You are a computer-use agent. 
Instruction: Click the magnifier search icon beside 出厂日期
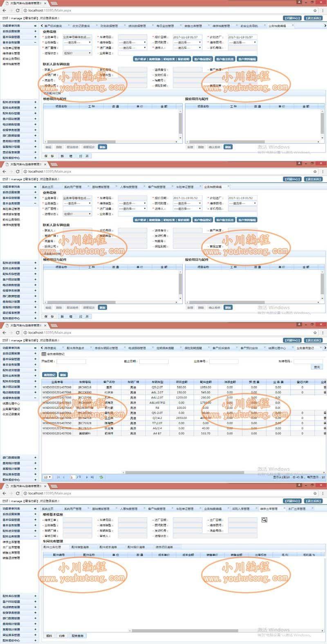point(264,520)
